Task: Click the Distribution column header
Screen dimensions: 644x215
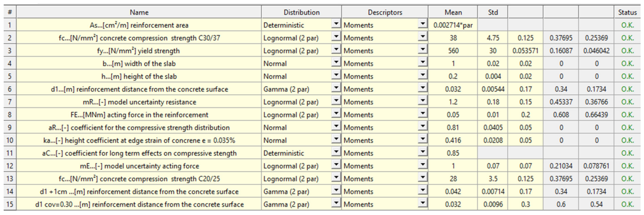Action: [301, 12]
